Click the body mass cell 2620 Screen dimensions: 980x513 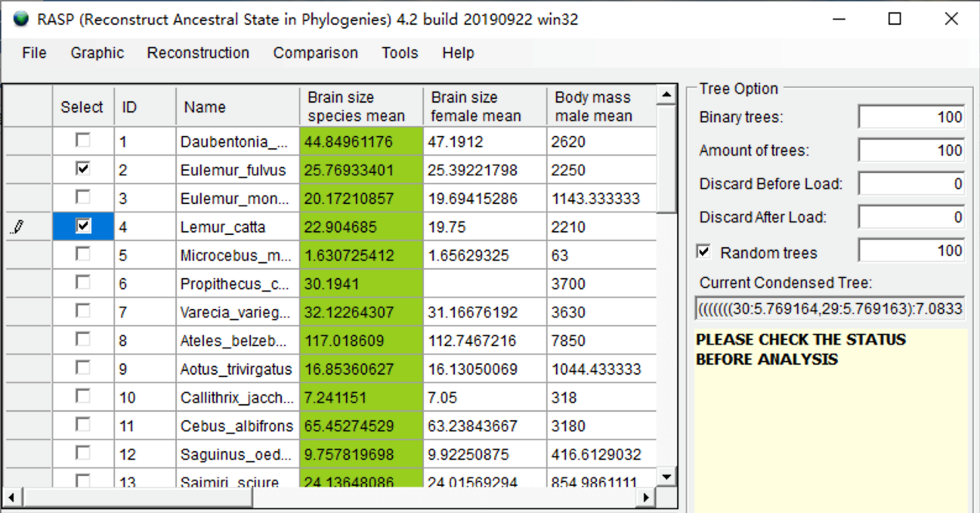coord(602,142)
